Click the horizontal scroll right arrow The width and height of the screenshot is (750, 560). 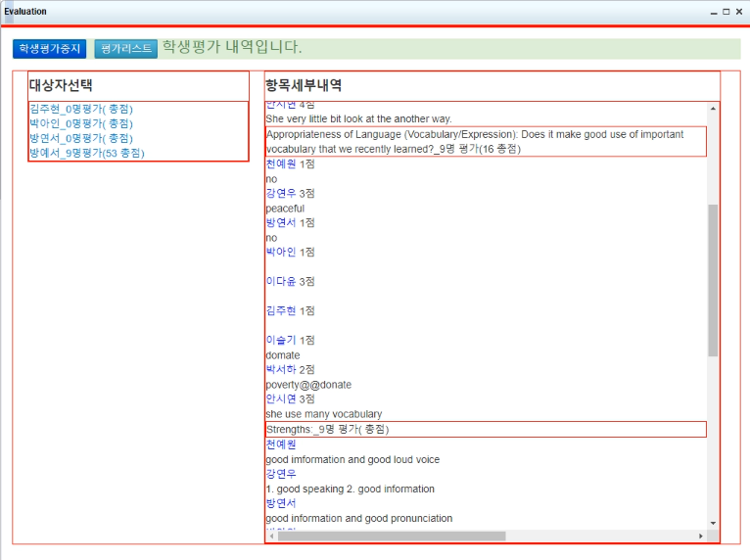click(x=700, y=537)
